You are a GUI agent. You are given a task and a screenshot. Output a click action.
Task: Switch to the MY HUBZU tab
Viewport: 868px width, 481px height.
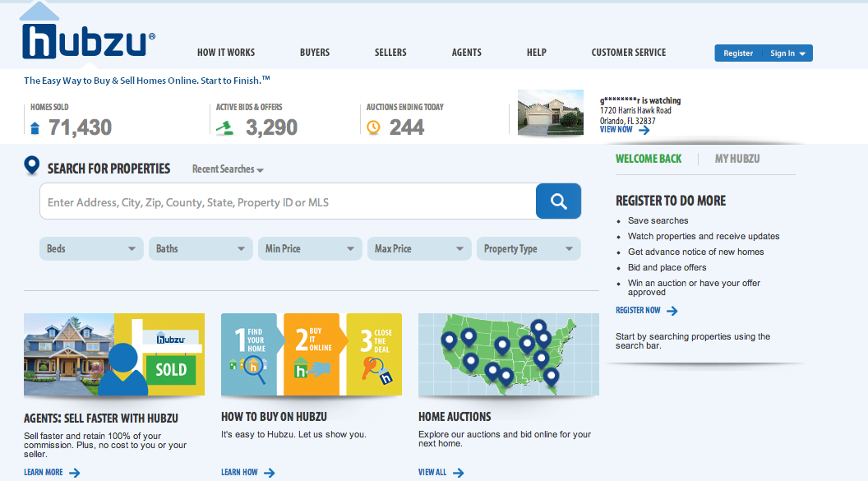point(737,160)
